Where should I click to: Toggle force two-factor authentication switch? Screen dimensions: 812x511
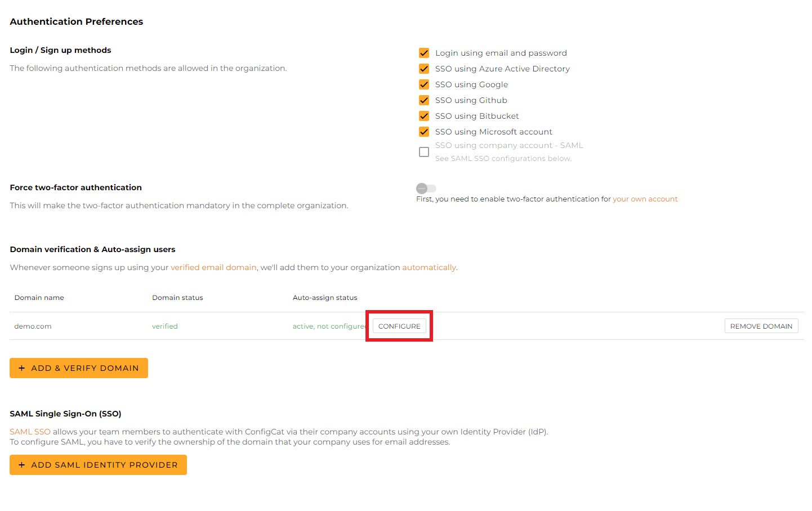pyautogui.click(x=426, y=189)
